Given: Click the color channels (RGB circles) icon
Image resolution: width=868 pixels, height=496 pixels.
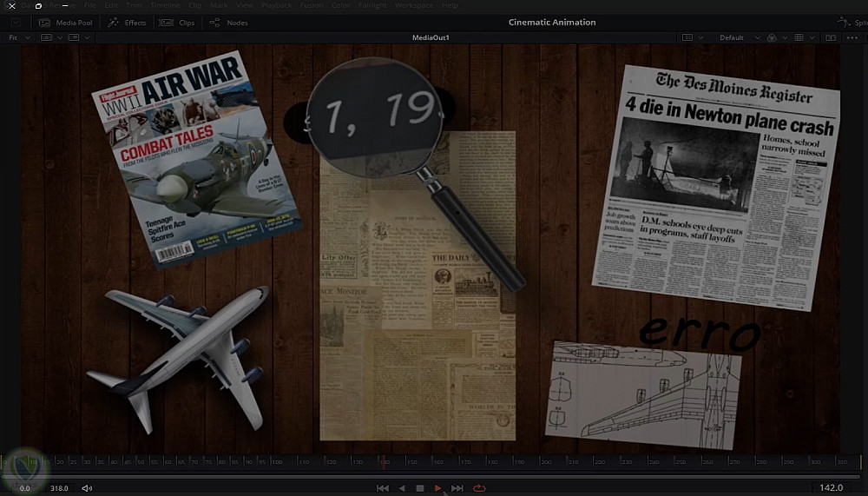Looking at the screenshot, I should coord(772,37).
